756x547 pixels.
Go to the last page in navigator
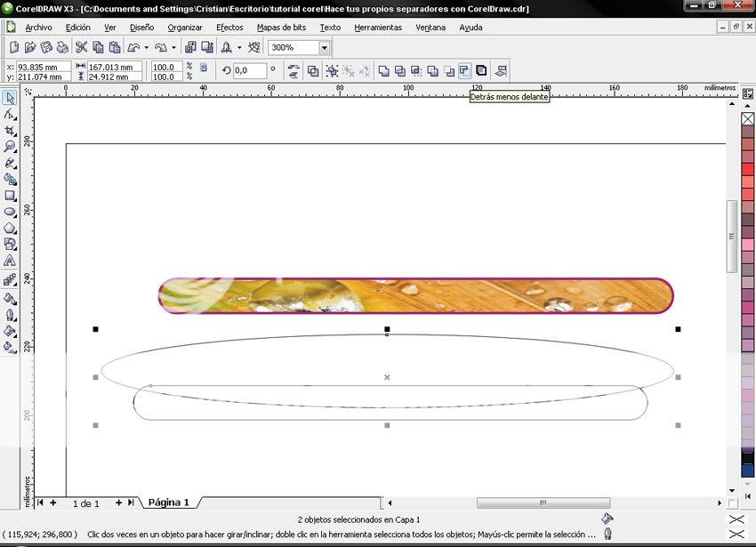131,503
